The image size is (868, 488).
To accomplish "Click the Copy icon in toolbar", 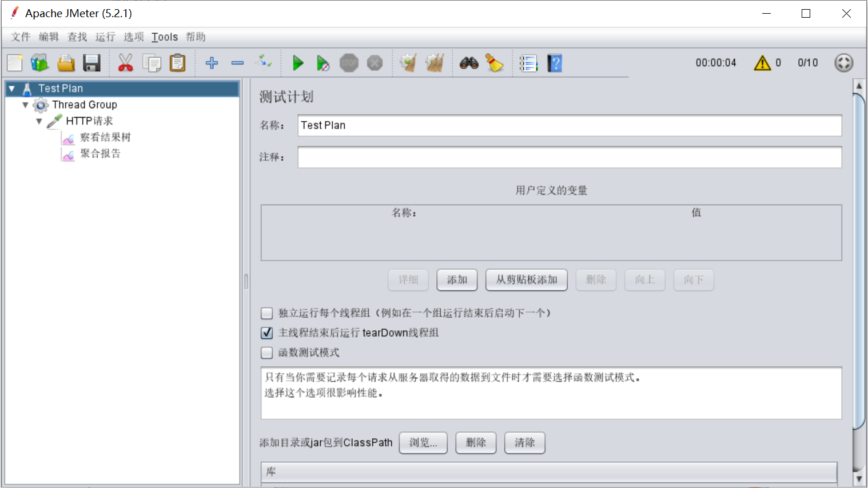I will (x=152, y=63).
